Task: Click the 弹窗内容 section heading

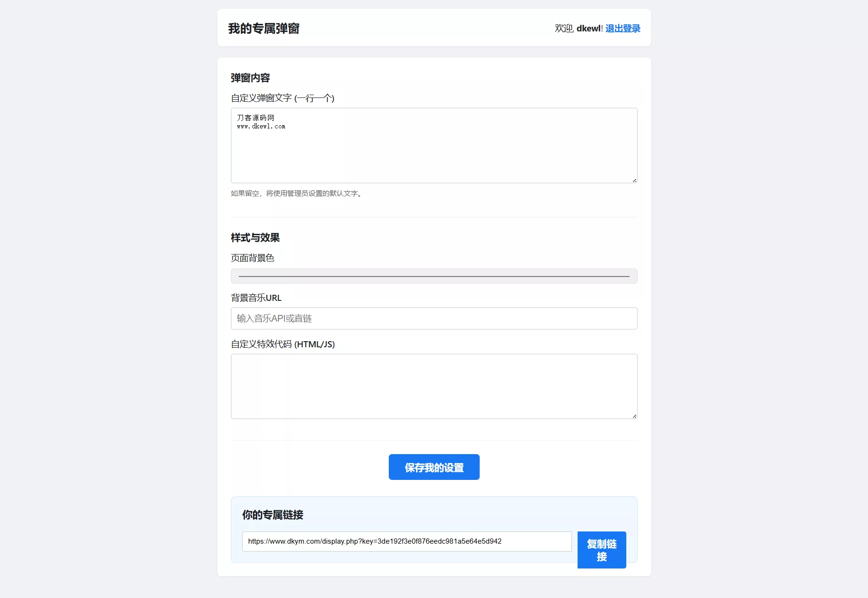Action: (250, 78)
